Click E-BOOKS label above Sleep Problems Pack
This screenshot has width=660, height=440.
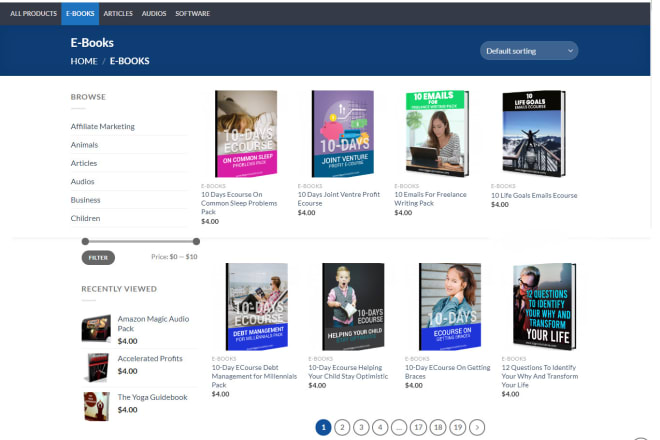[213, 186]
